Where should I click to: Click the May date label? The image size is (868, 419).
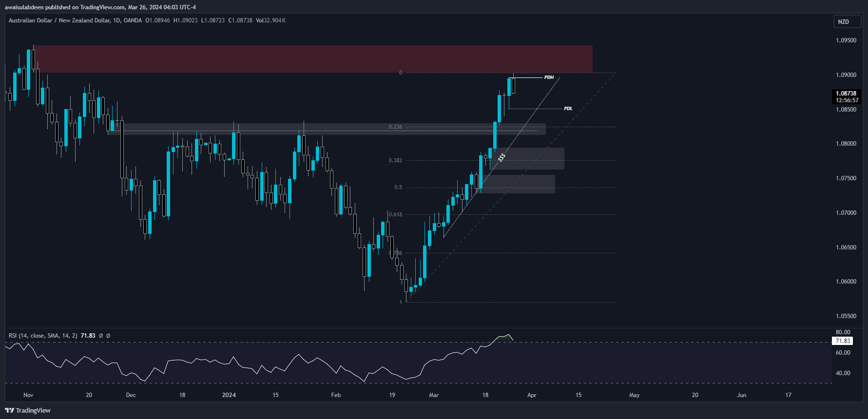coord(634,395)
